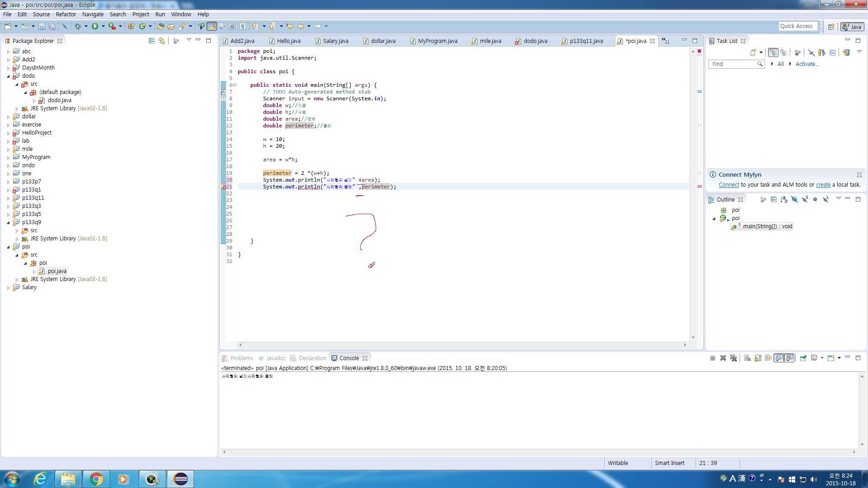This screenshot has height=488, width=868.
Task: Close the Connect Mylyn notice
Action: (859, 175)
